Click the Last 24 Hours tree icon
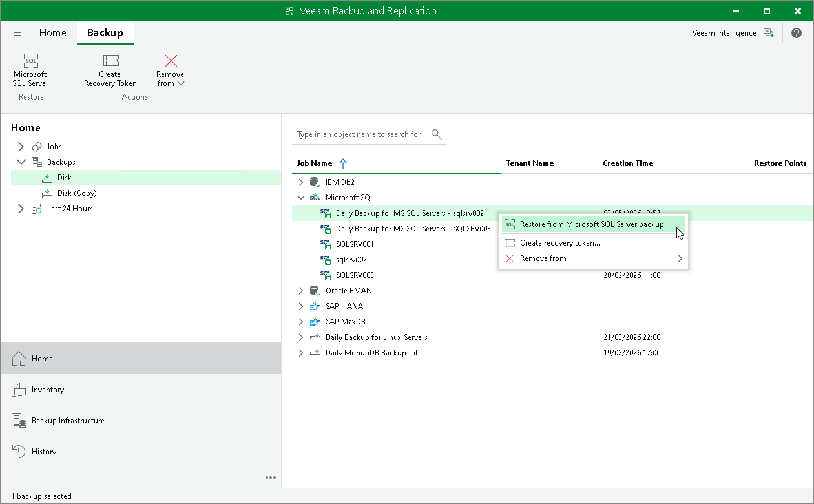This screenshot has width=814, height=504. point(37,209)
